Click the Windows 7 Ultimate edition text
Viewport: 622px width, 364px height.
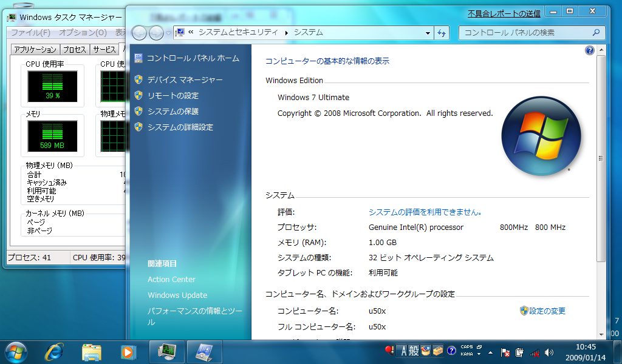tap(313, 98)
